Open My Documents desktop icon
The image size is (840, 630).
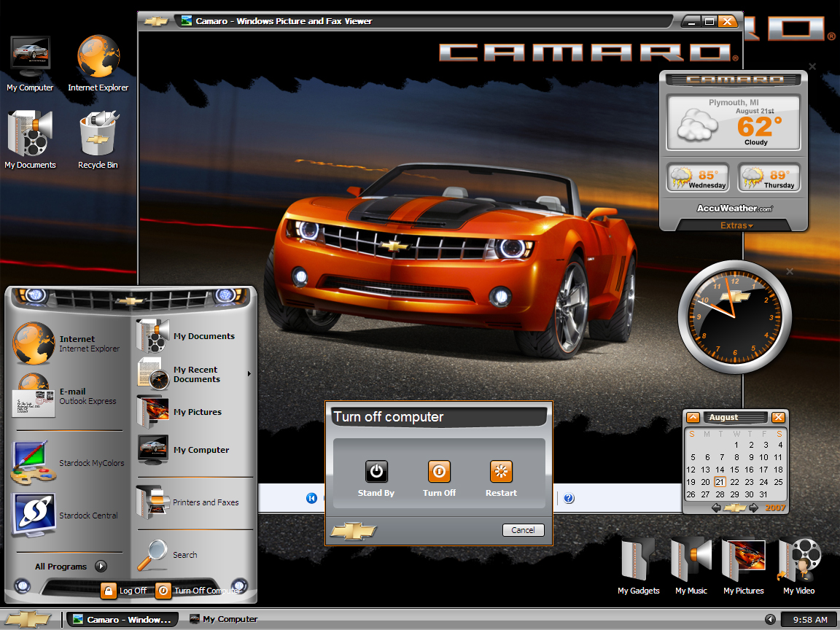coord(31,140)
